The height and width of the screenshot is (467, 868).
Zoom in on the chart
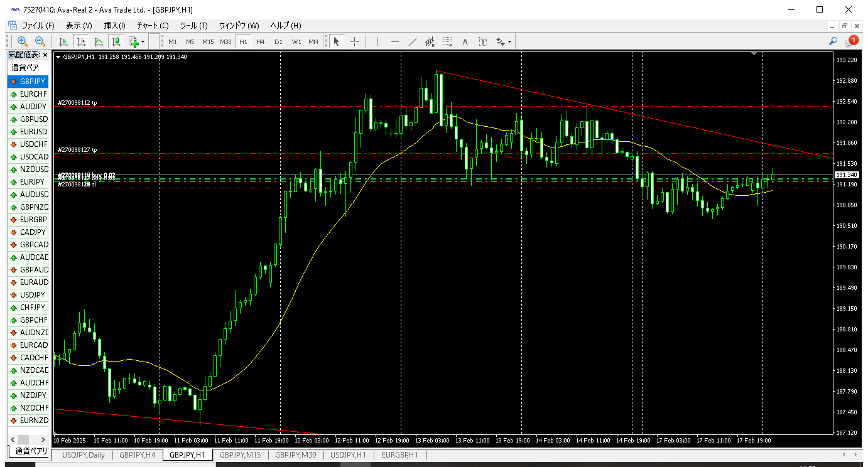coord(23,41)
